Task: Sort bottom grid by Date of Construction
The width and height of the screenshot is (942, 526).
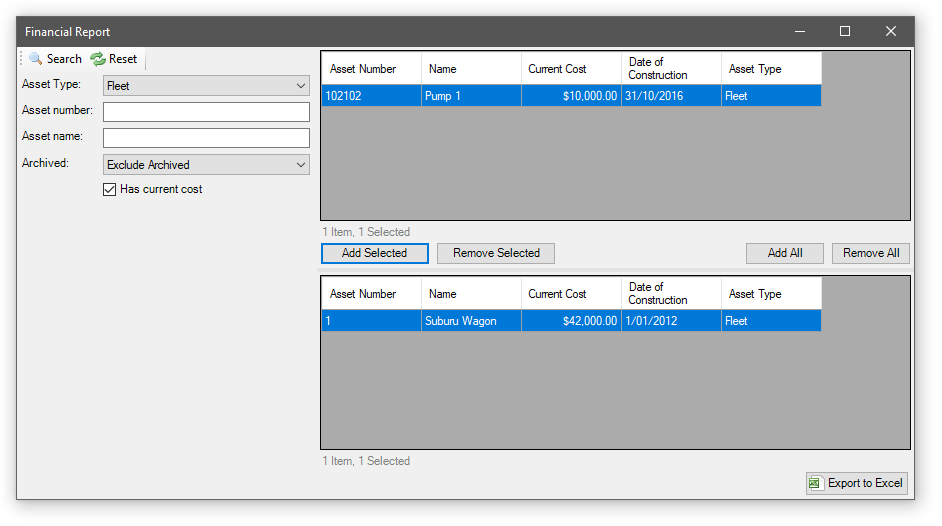Action: [x=671, y=294]
